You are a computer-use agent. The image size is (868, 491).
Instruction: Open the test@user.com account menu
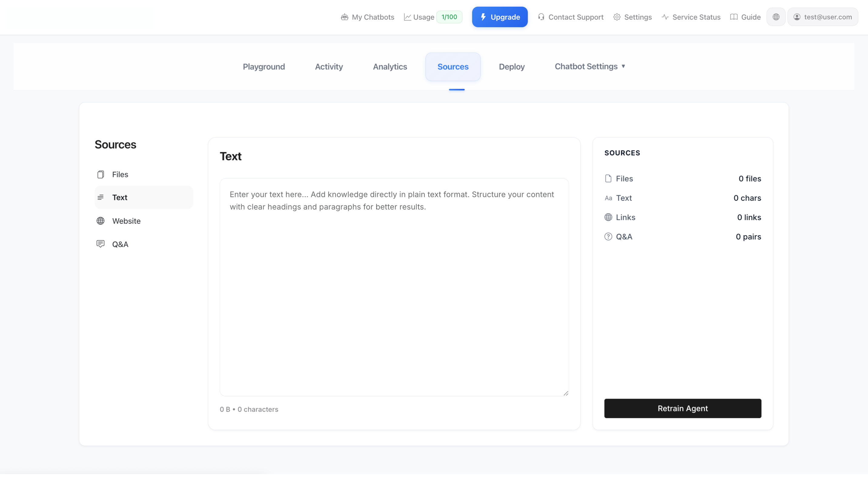point(823,17)
